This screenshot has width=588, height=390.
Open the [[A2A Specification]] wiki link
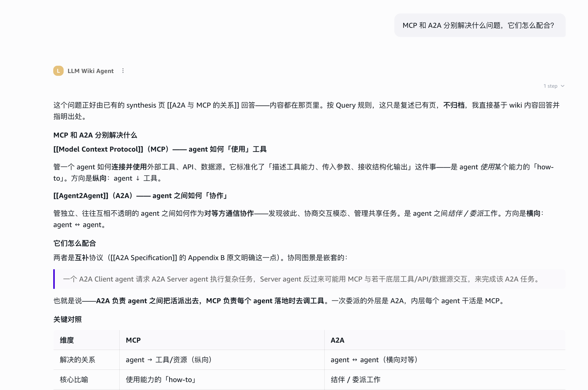coord(143,258)
